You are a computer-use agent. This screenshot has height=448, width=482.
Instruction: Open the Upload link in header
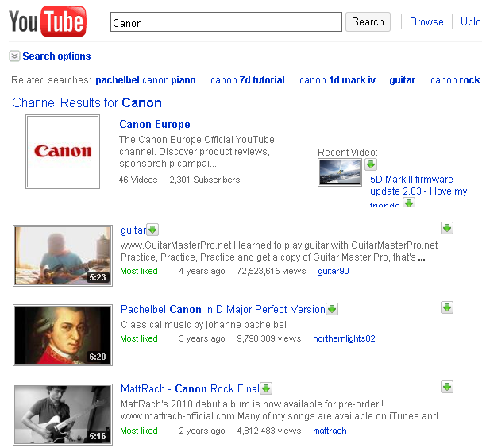coord(471,21)
